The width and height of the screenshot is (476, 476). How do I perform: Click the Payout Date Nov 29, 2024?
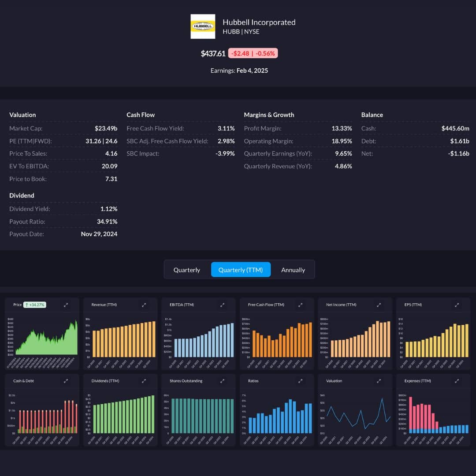[99, 234]
